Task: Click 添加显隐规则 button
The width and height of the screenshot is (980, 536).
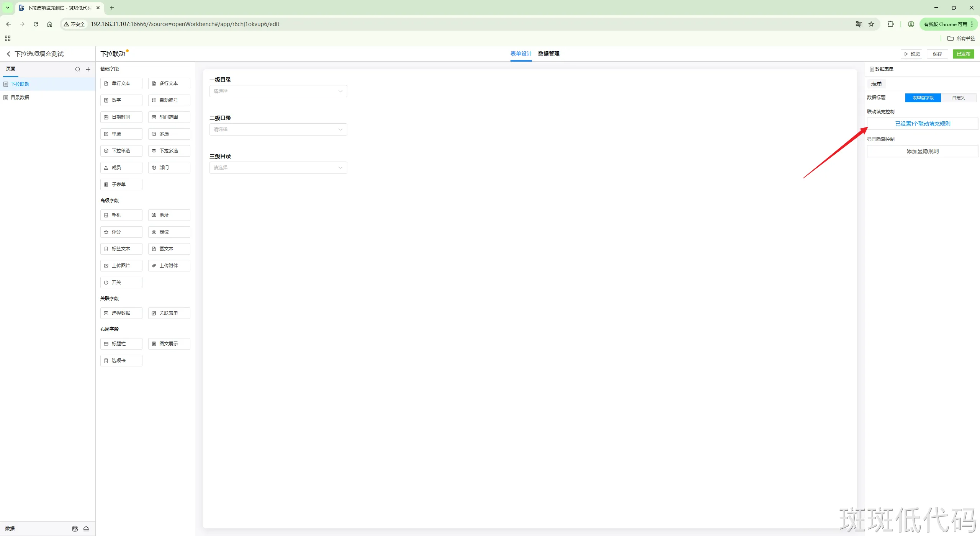Action: 922,151
